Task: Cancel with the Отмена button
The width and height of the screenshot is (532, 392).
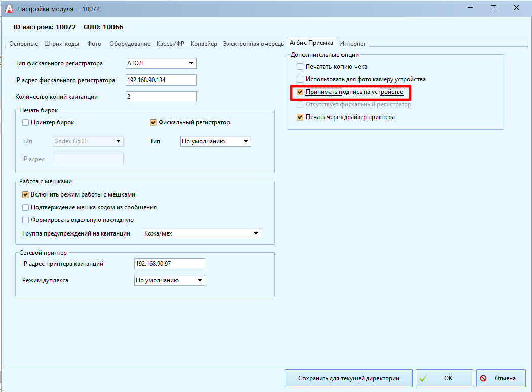Action: point(501,378)
